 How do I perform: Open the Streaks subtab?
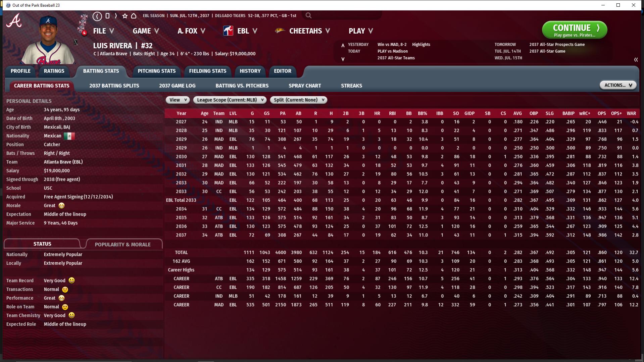click(x=351, y=86)
